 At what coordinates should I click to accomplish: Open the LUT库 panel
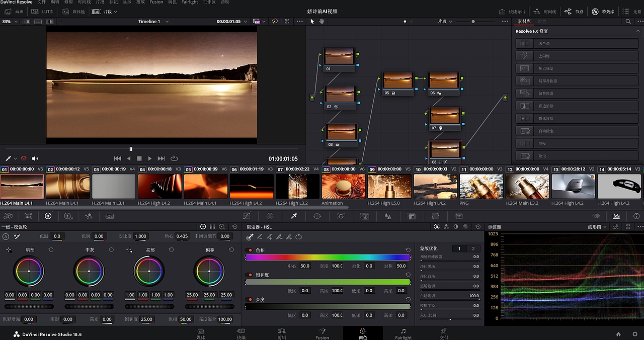(43, 11)
